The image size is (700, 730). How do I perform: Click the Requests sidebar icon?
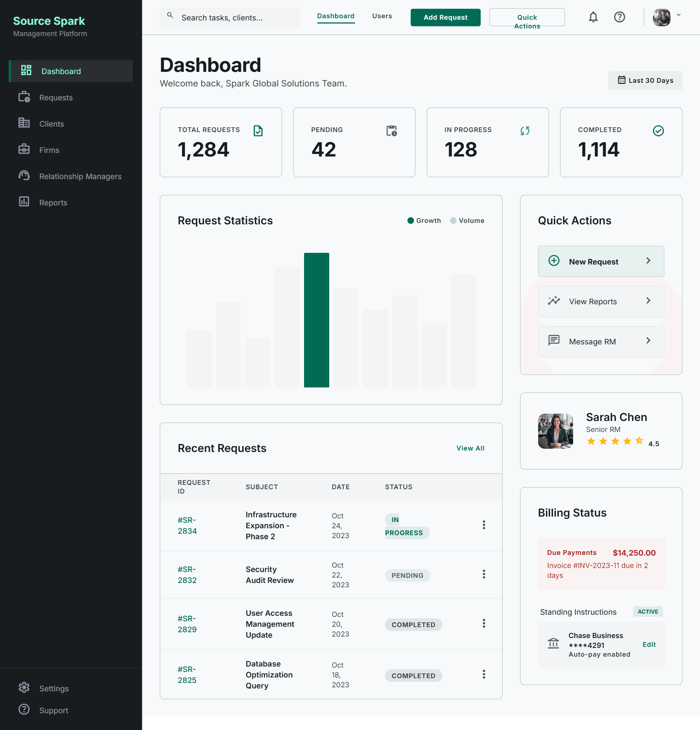24,96
